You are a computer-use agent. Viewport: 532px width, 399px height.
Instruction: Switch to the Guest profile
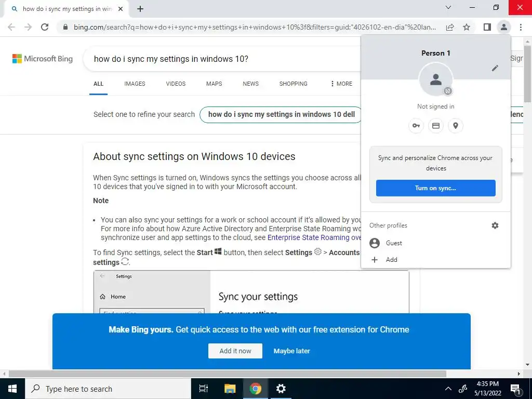436,243
